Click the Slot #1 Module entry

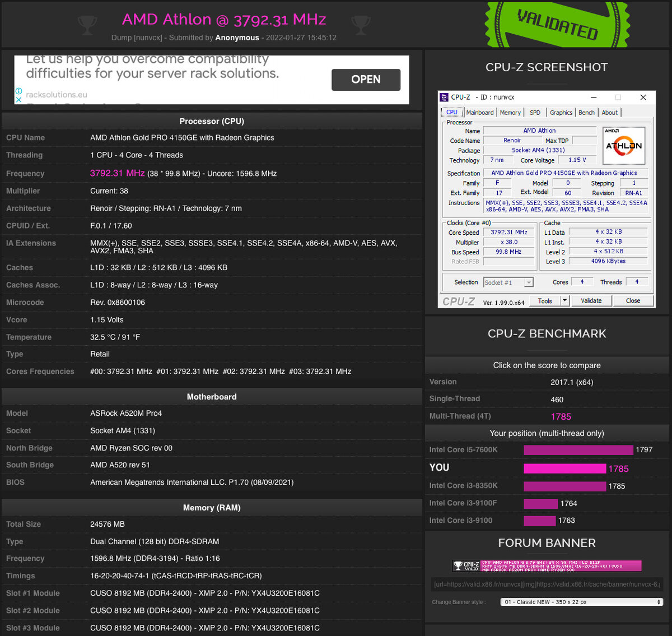point(205,593)
